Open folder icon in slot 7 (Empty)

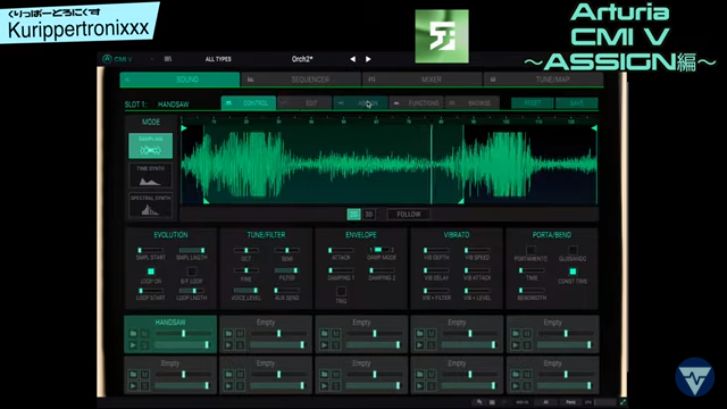pyautogui.click(x=229, y=374)
